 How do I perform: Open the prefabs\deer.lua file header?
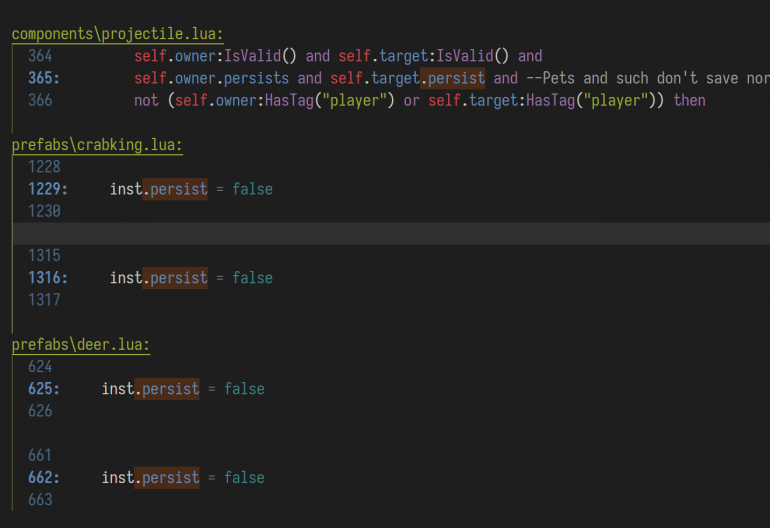tap(81, 345)
